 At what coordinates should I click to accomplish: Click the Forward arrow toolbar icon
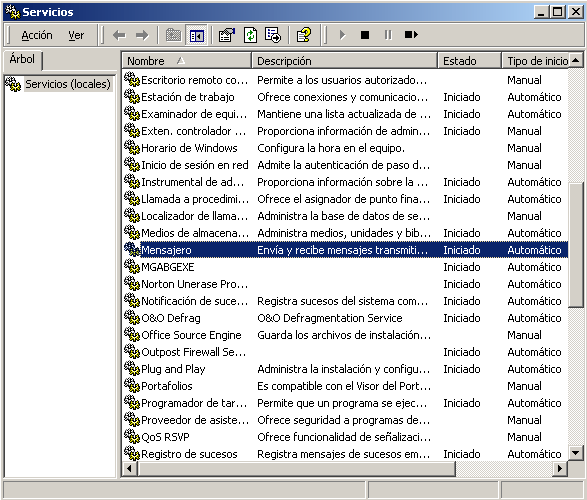142,36
